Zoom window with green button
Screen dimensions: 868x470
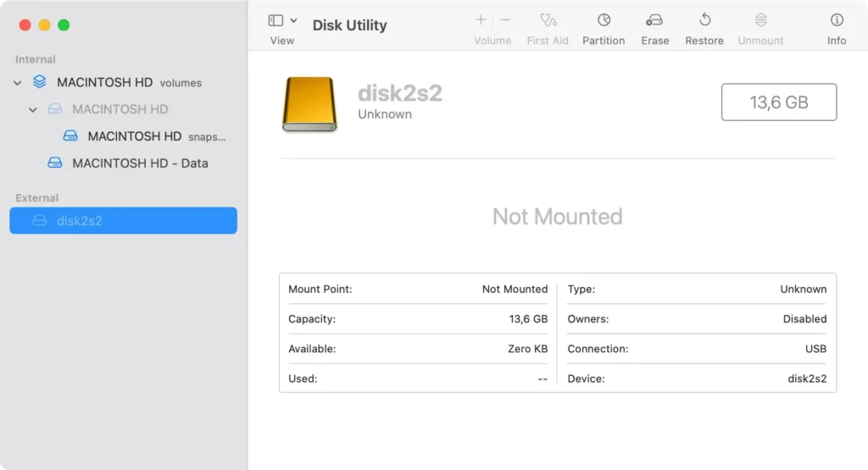tap(64, 25)
